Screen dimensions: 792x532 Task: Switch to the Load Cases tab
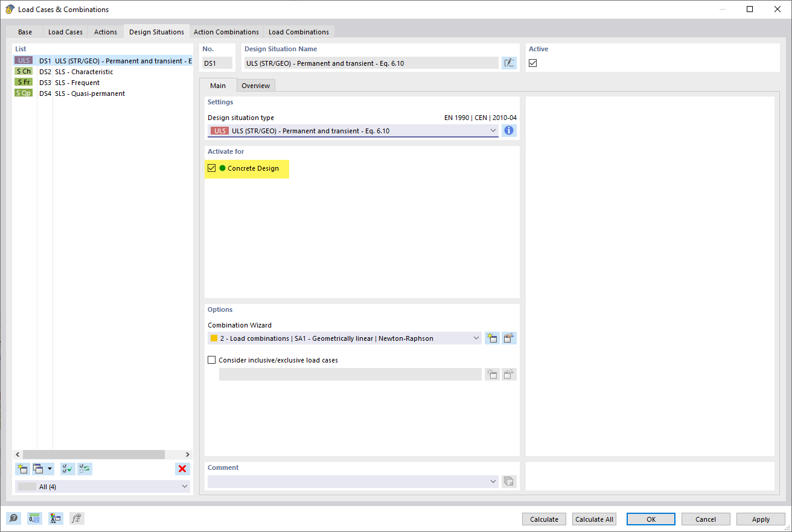[x=65, y=32]
